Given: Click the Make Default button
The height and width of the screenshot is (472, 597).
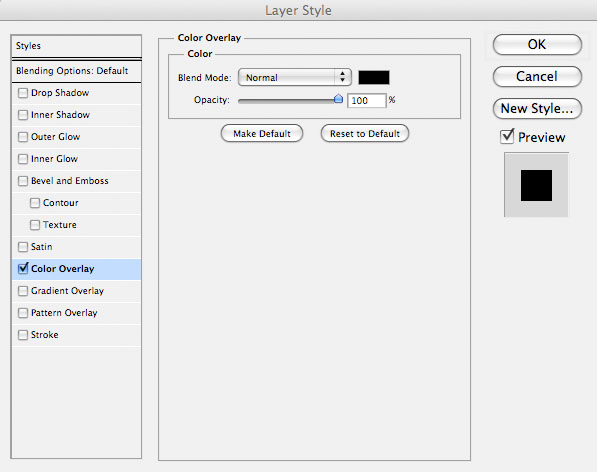Looking at the screenshot, I should coord(262,134).
